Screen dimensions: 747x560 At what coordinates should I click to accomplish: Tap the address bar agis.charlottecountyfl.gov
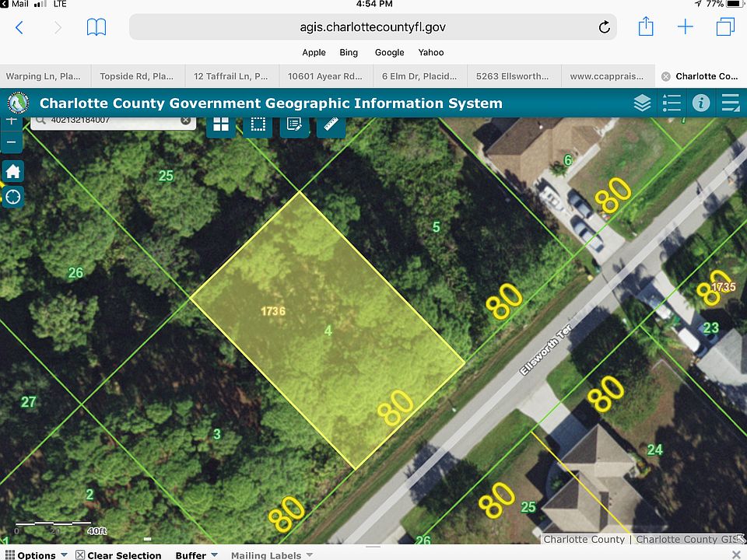coord(373,27)
